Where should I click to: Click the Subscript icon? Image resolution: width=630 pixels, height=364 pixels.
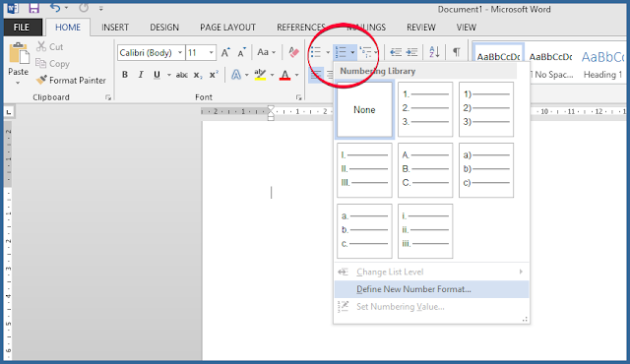coord(198,75)
